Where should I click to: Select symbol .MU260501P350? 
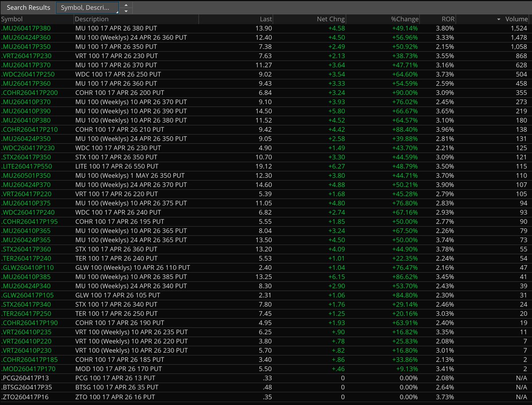(26, 176)
